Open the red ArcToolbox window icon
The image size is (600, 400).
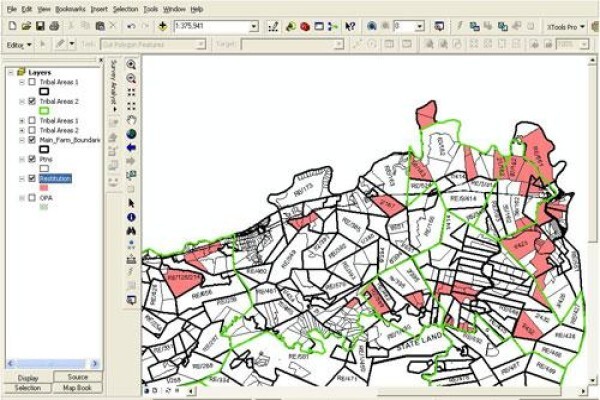pyautogui.click(x=305, y=26)
